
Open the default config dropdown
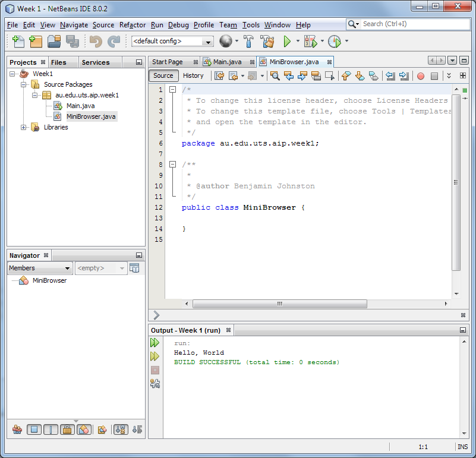(x=172, y=41)
